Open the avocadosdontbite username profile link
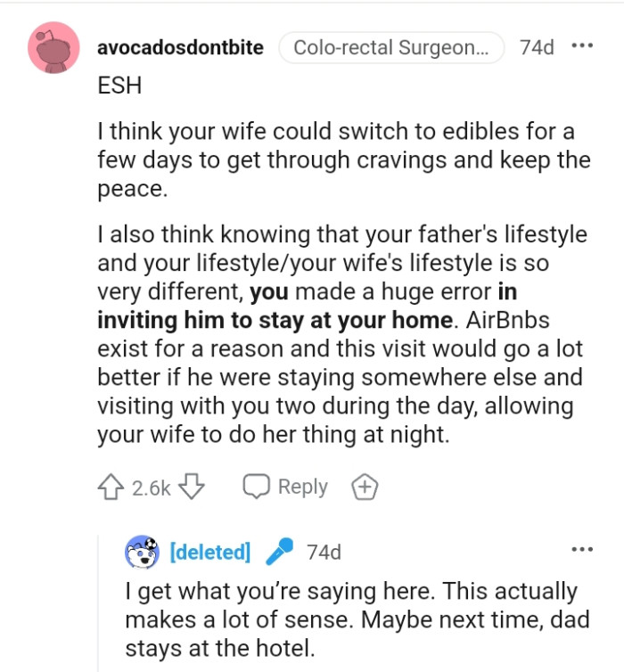 180,46
